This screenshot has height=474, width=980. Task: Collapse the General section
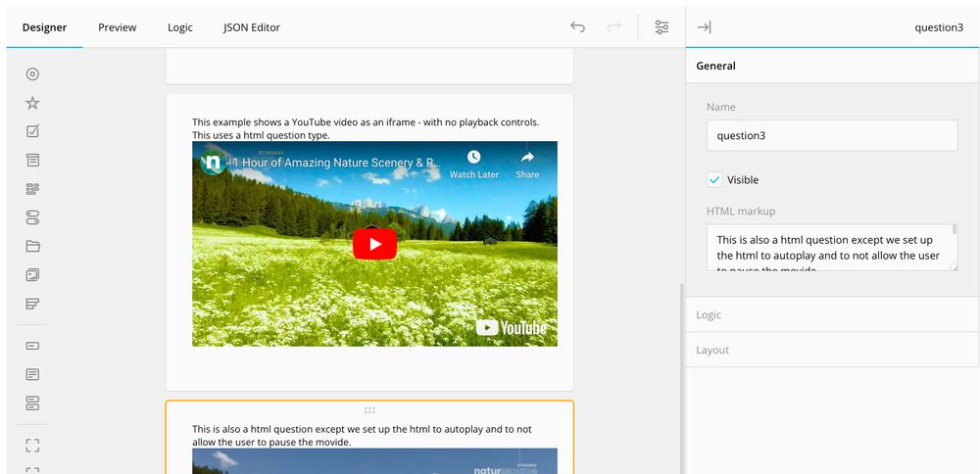[x=832, y=66]
